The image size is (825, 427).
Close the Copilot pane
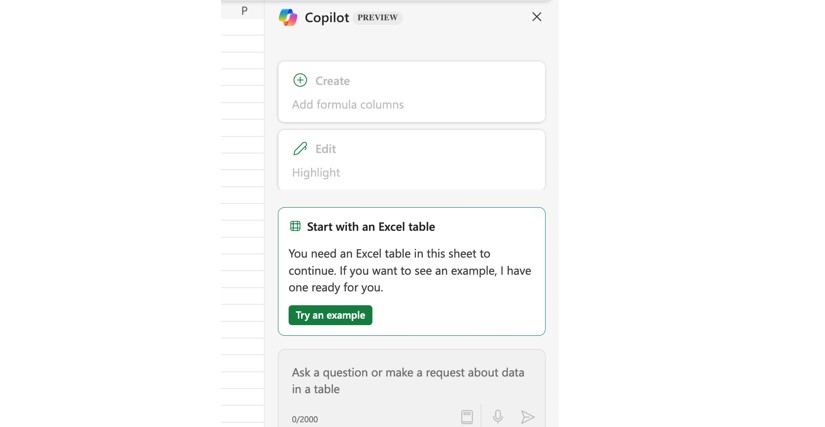pos(537,17)
